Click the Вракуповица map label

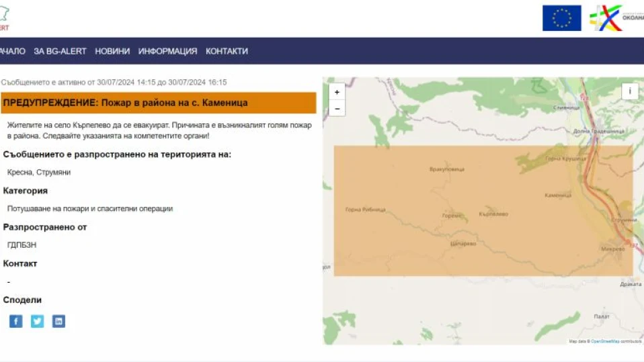click(447, 169)
